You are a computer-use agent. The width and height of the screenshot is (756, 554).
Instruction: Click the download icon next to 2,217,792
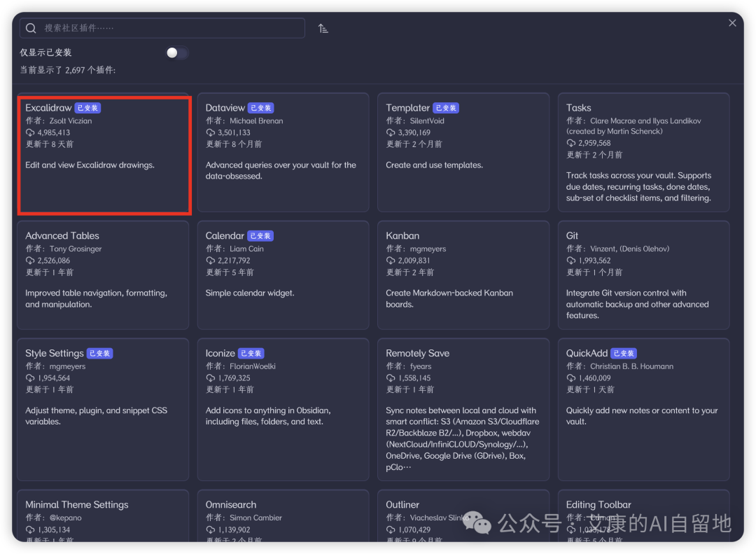tap(210, 261)
